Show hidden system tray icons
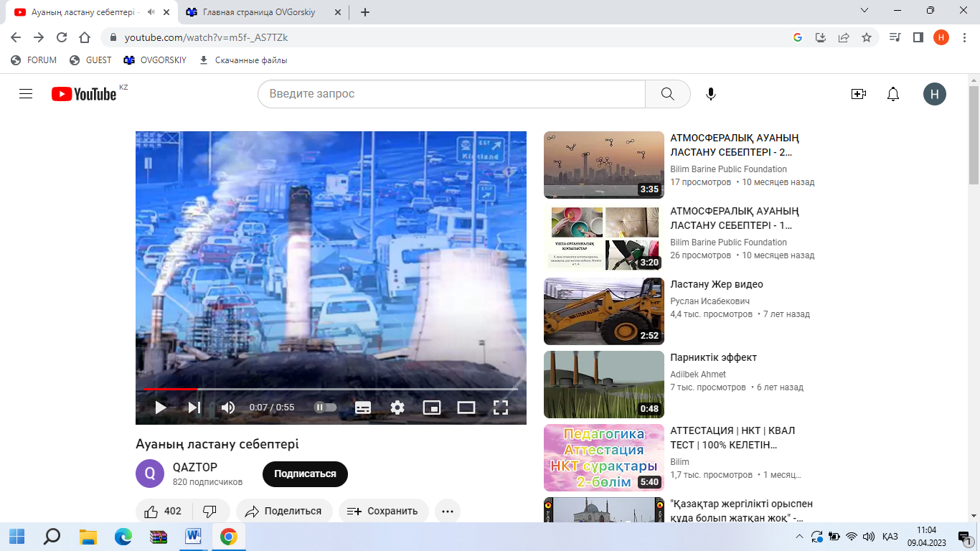Screen dimensions: 980x551 (800, 536)
